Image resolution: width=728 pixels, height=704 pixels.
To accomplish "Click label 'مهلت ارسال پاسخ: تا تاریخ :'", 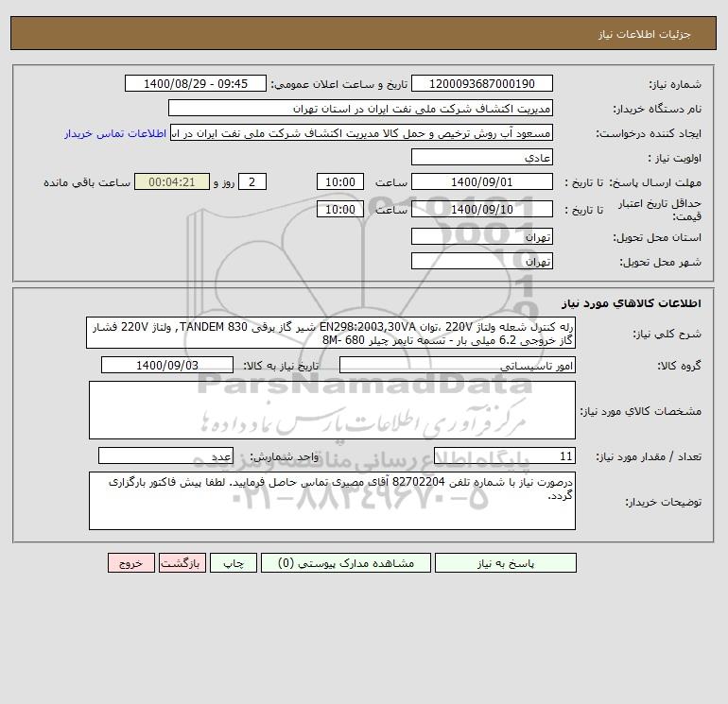I will [x=633, y=182].
